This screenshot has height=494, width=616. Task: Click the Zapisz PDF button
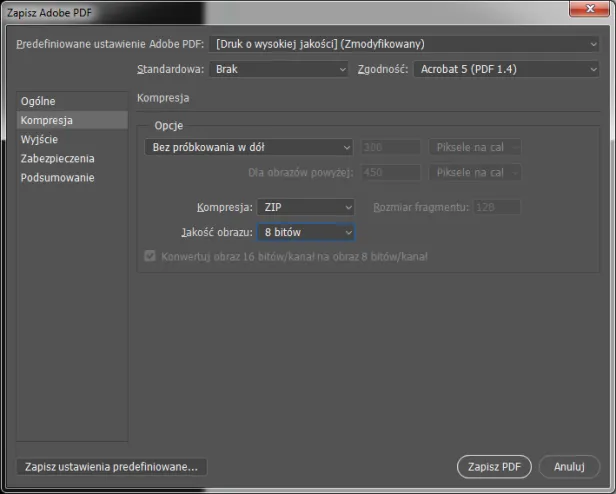coord(494,466)
